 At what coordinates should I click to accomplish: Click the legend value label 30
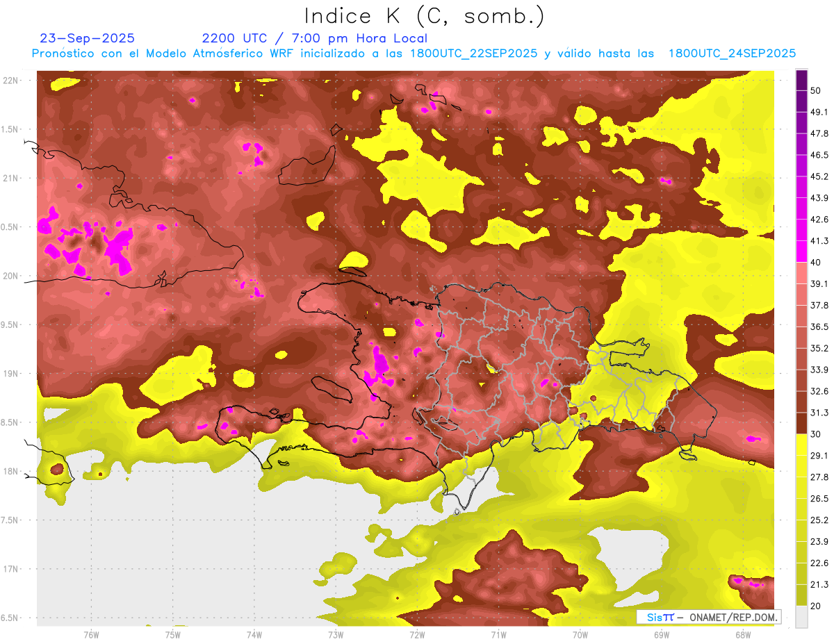815,434
